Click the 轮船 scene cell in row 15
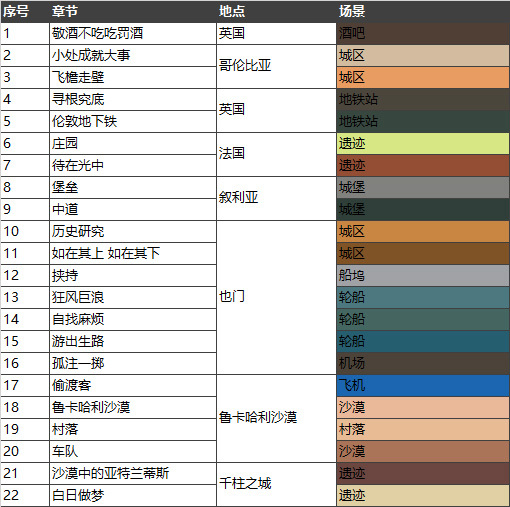The width and height of the screenshot is (510, 507). point(423,341)
